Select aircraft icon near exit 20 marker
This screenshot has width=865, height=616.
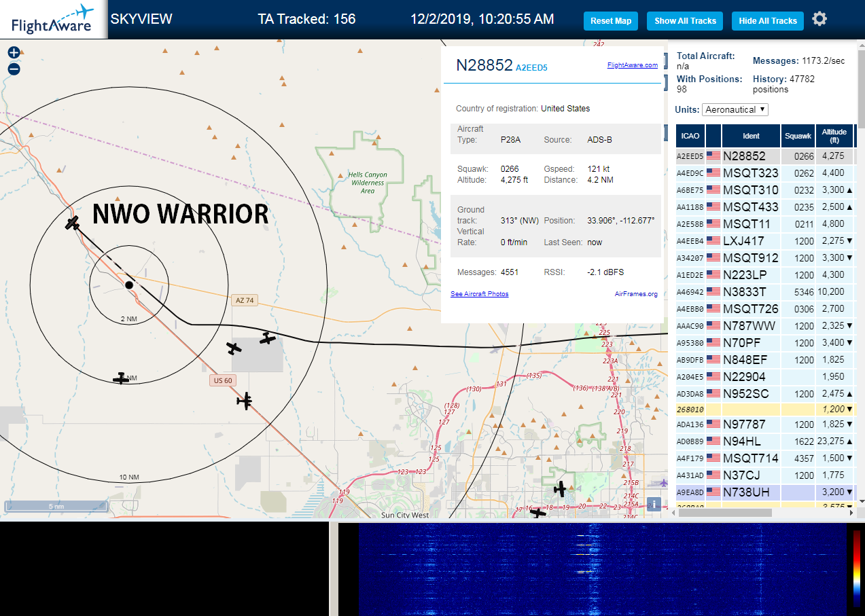coord(560,488)
